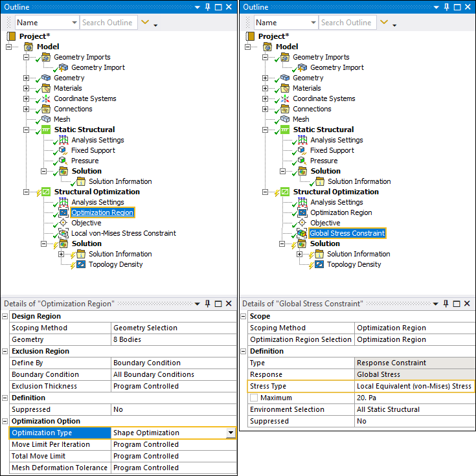
Task: Click Objective icon in right Outline
Action: 302,223
